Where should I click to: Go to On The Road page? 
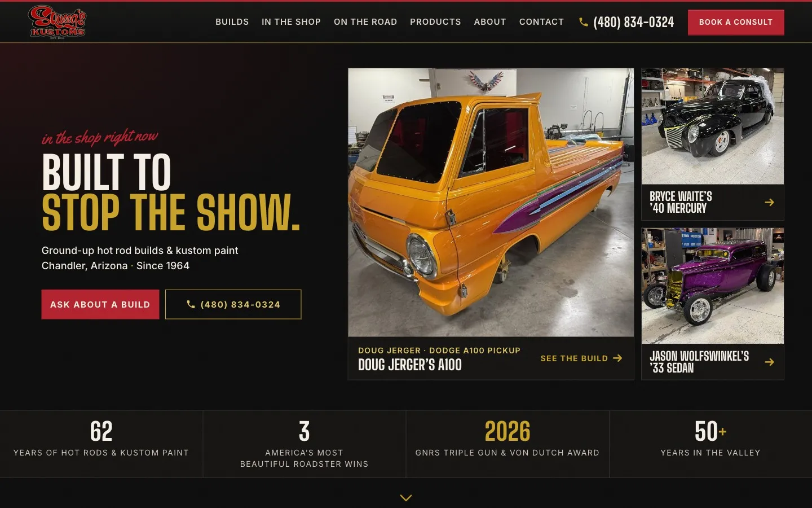click(x=365, y=22)
